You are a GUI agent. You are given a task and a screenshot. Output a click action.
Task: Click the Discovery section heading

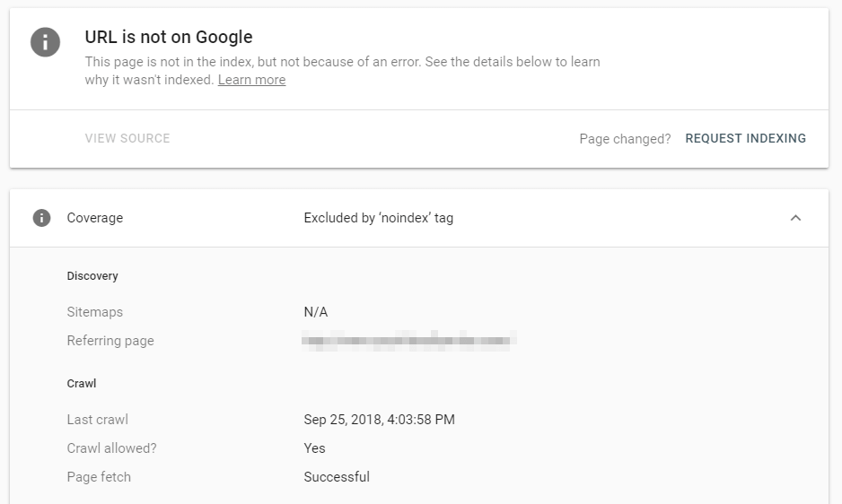[x=92, y=276]
